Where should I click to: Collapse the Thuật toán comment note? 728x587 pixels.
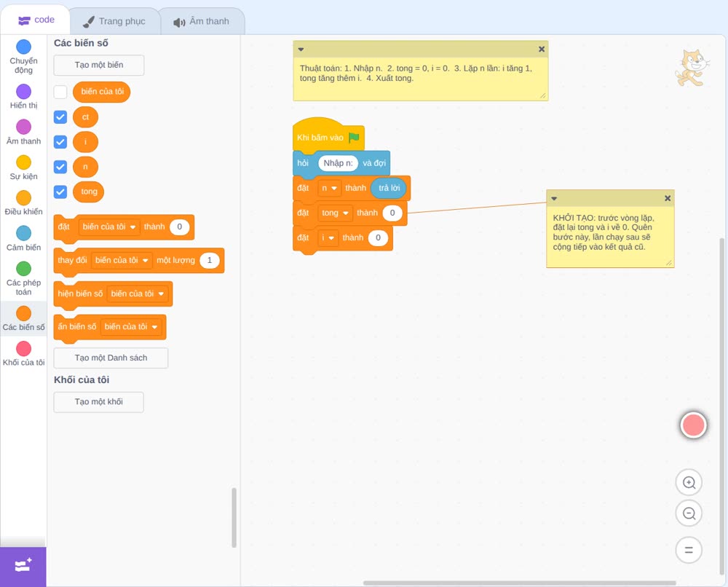point(301,50)
